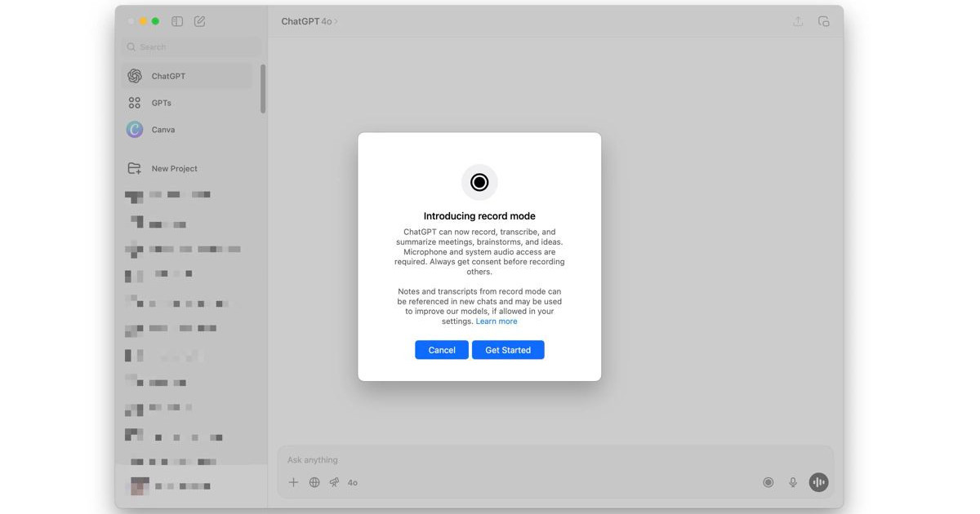Open the temporary chat icon at top right
This screenshot has width=980, height=514.
click(823, 21)
